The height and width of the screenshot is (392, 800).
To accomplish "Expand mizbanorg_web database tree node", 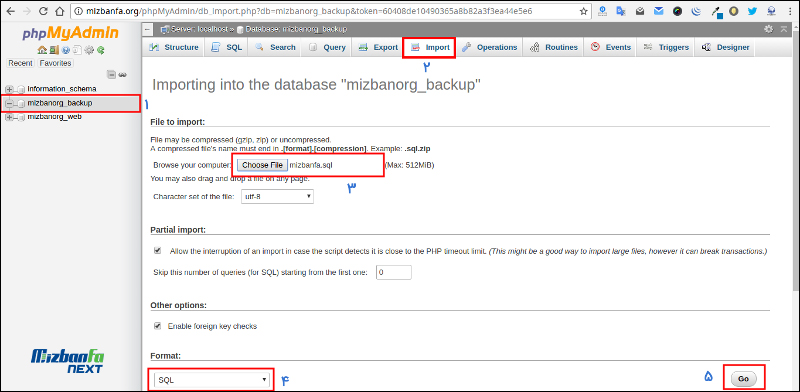I will coord(9,117).
